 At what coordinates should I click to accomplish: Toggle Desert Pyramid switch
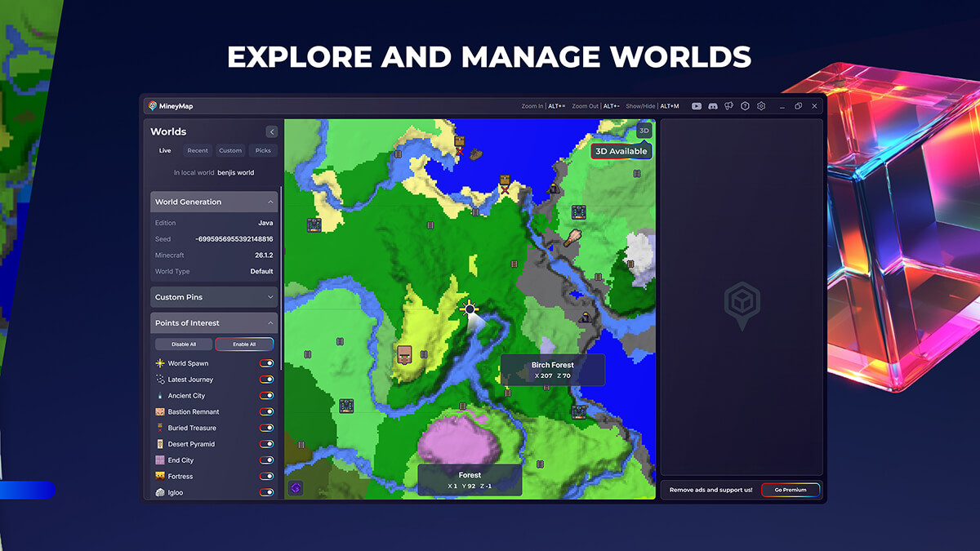tap(266, 444)
